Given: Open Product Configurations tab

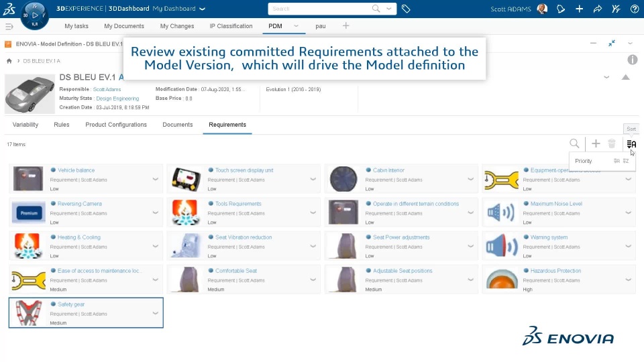Looking at the screenshot, I should click(116, 125).
